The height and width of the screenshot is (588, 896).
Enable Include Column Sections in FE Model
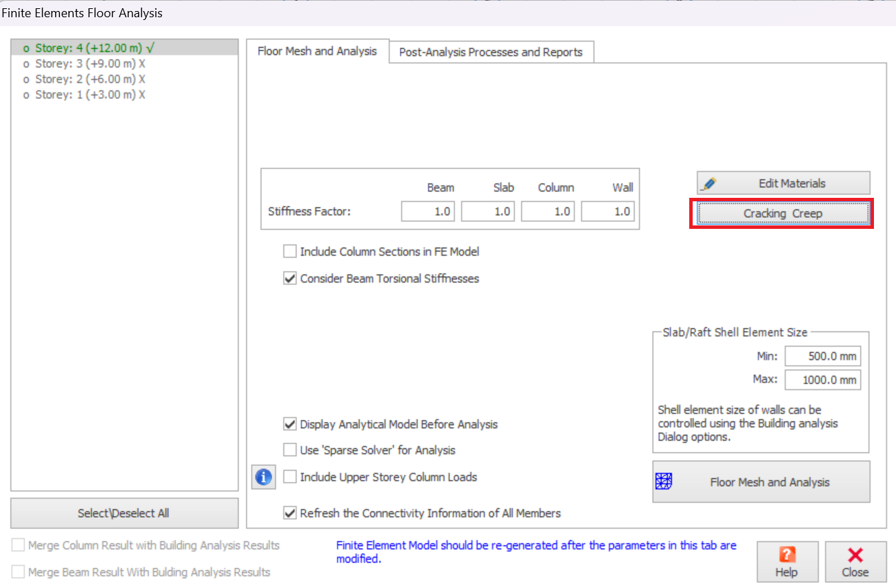coord(290,252)
